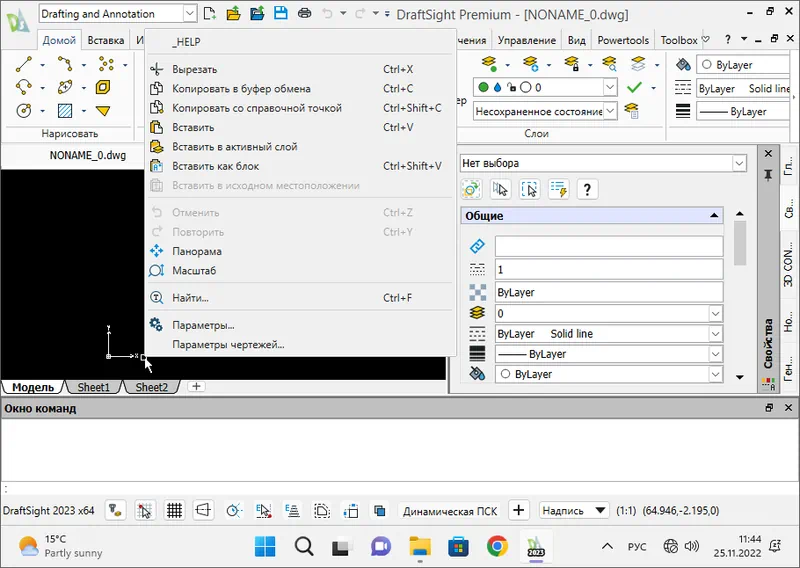
Task: Toggle Динамическая ПСК button
Action: 449,511
